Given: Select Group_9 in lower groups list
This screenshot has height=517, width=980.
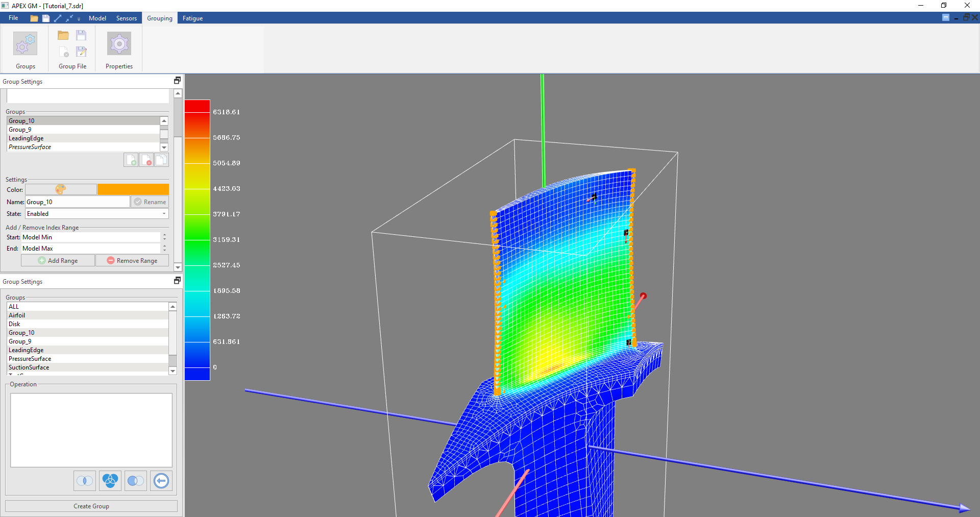Looking at the screenshot, I should coord(87,341).
